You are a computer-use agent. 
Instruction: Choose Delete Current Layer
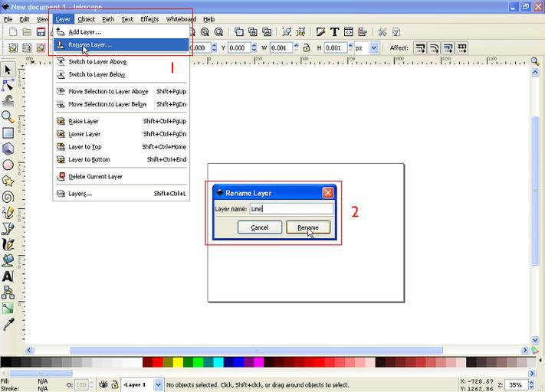coord(121,176)
